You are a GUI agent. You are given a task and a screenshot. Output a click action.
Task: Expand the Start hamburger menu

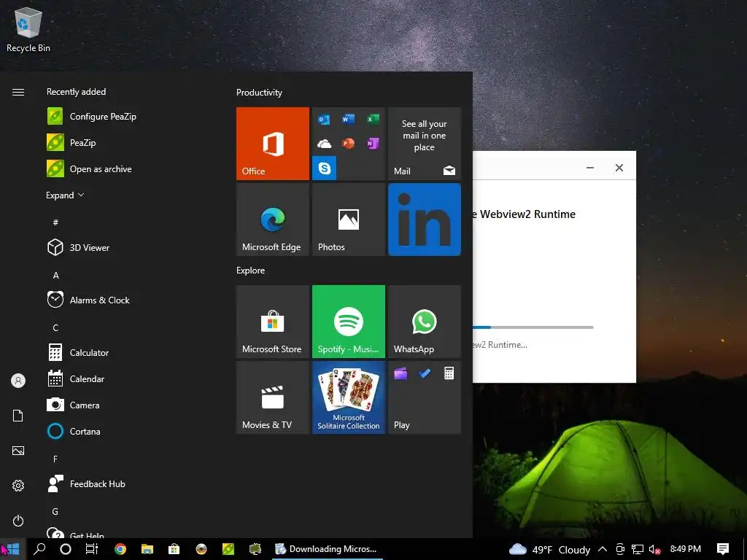[x=18, y=92]
